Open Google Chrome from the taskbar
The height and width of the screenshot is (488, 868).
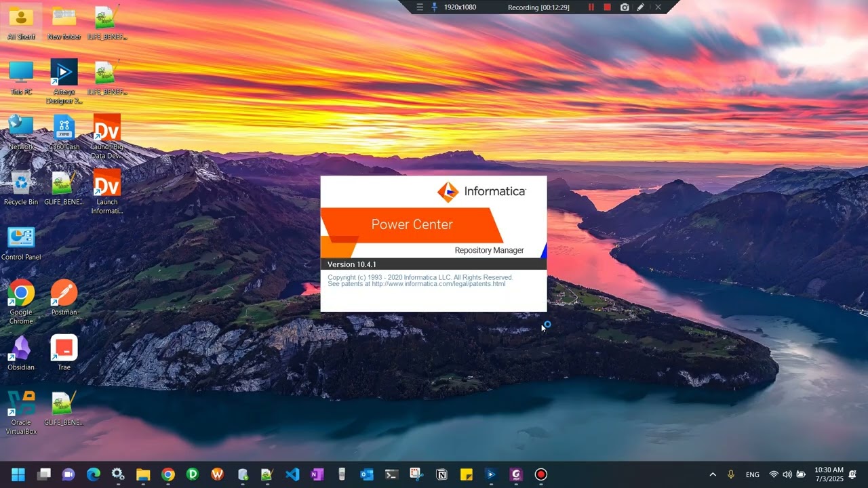coord(168,474)
